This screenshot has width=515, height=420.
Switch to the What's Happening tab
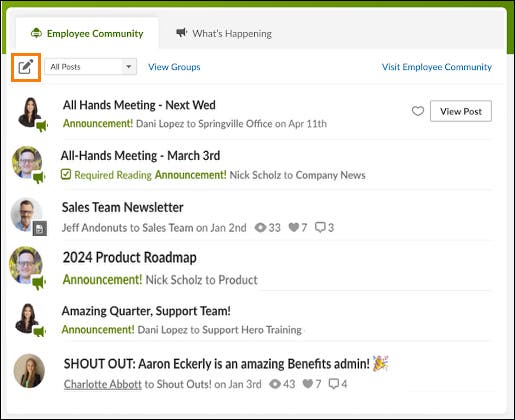[224, 33]
